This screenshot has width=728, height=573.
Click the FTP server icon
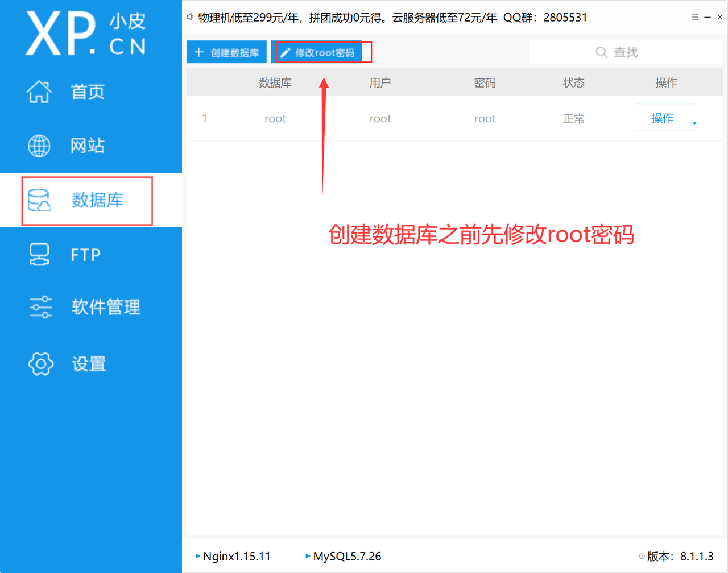pos(39,254)
